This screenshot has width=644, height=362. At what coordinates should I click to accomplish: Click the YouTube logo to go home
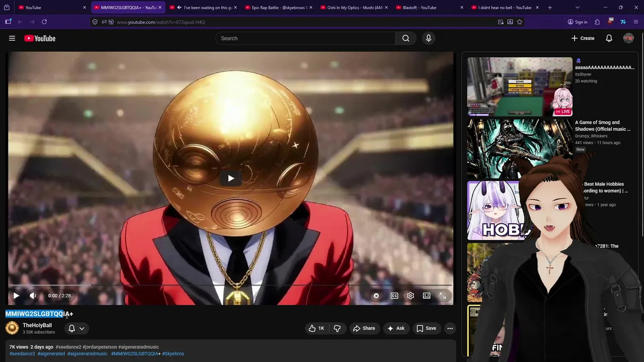point(40,38)
